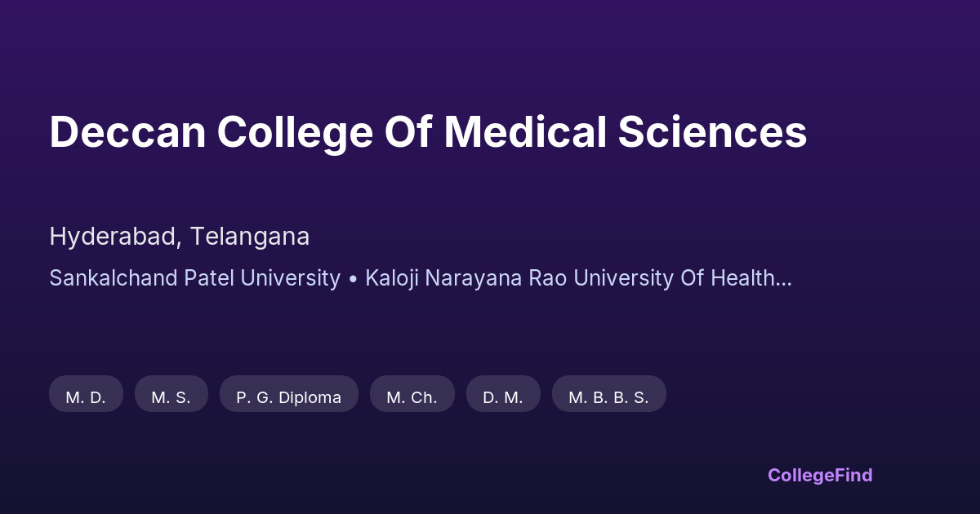Click the word Health before the ellipsis

click(x=742, y=278)
